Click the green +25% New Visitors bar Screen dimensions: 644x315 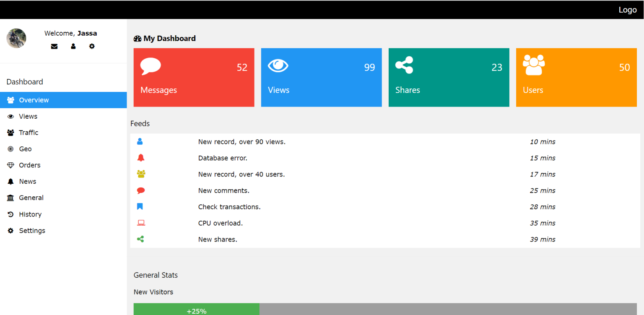click(x=196, y=310)
